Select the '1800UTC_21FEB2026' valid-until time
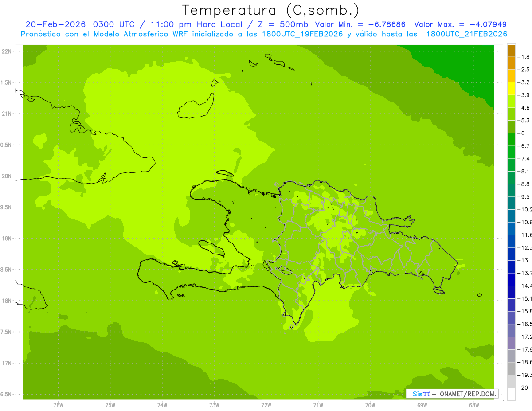The width and height of the screenshot is (532, 411). tap(467, 34)
